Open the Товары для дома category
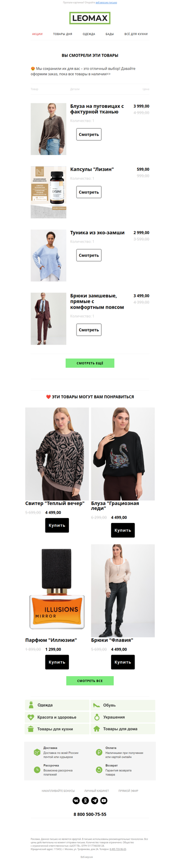180x868 pixels. tap(123, 729)
